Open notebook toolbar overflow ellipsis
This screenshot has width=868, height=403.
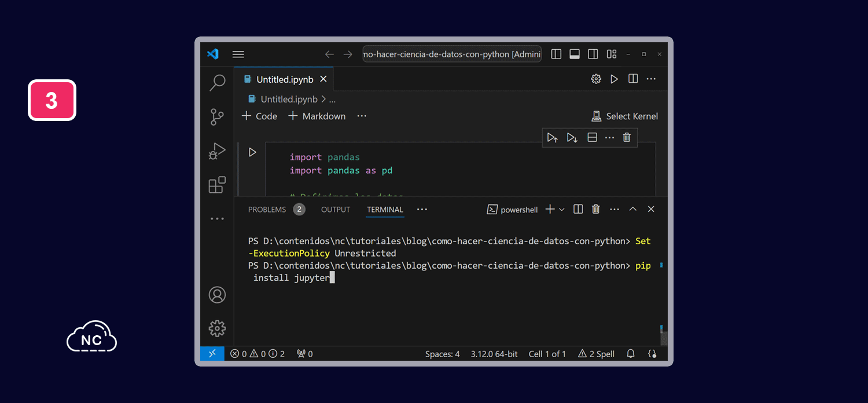[362, 116]
